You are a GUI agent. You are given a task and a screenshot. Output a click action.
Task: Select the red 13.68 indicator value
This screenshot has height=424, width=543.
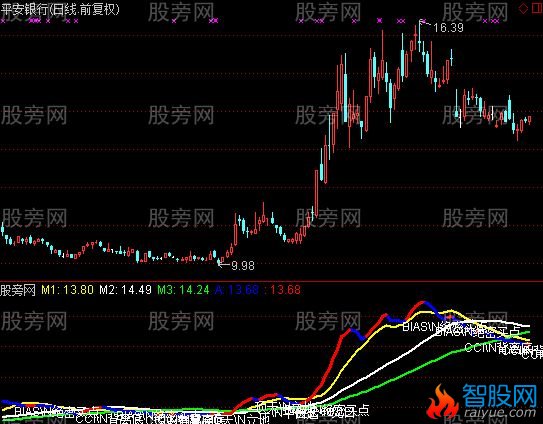pos(285,290)
